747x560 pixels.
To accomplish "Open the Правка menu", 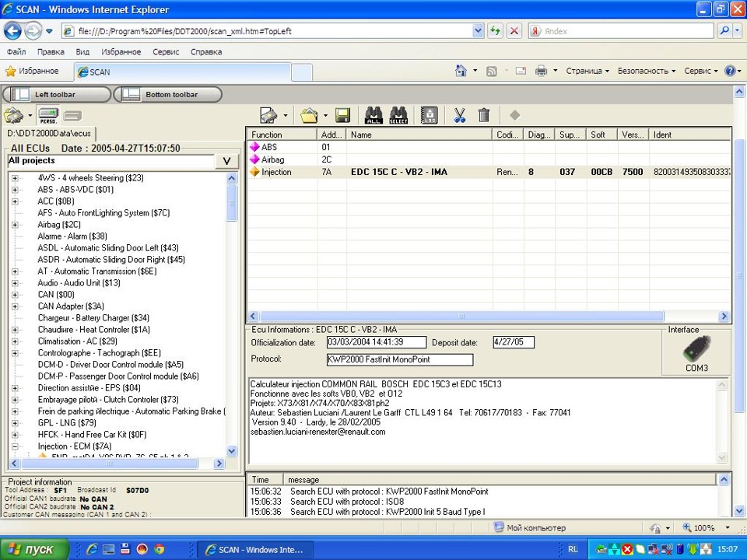I will (x=51, y=52).
